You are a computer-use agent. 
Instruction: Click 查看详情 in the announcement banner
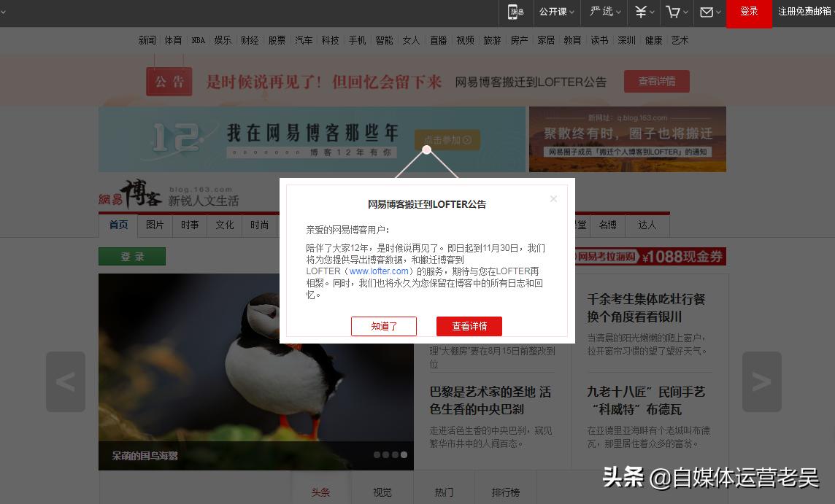pos(656,81)
